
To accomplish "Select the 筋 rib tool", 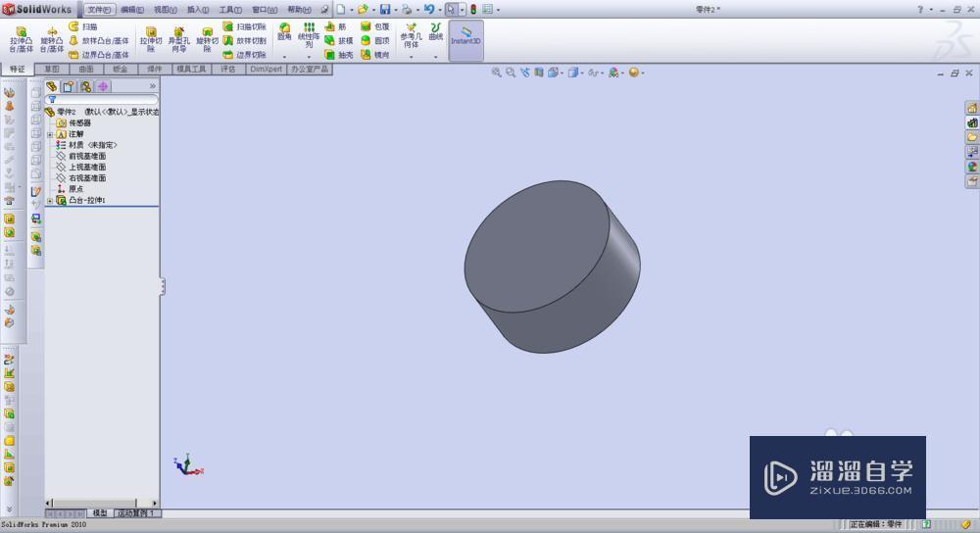I will click(335, 26).
